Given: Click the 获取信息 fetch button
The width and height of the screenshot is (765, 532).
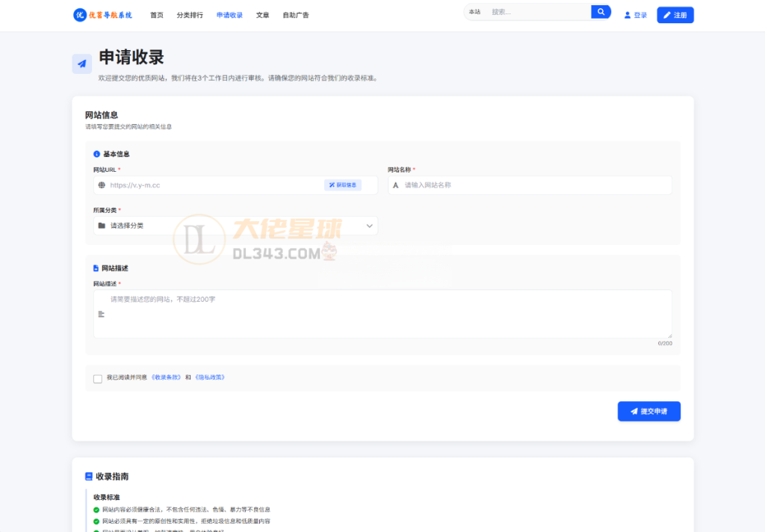Looking at the screenshot, I should (343, 185).
